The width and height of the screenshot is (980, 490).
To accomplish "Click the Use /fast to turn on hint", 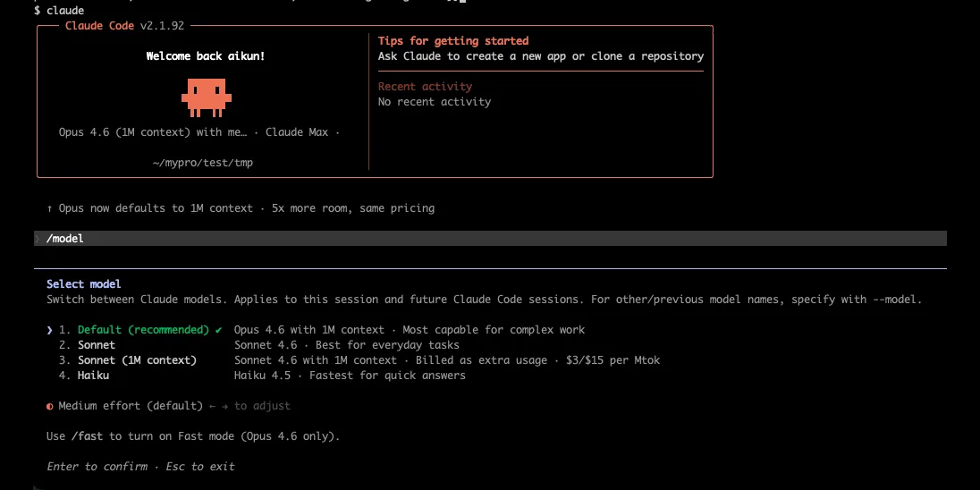I will click(193, 436).
